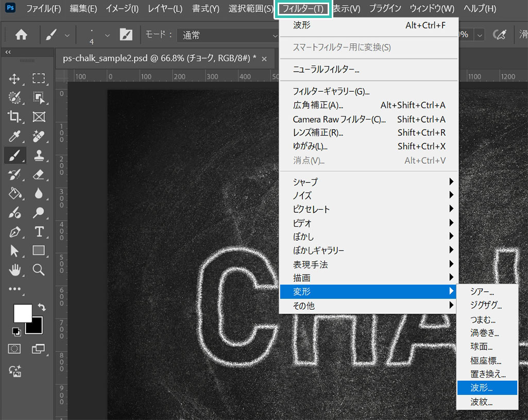Choose 極座標... from the submenu
Screen dimensions: 528x420
[487, 361]
